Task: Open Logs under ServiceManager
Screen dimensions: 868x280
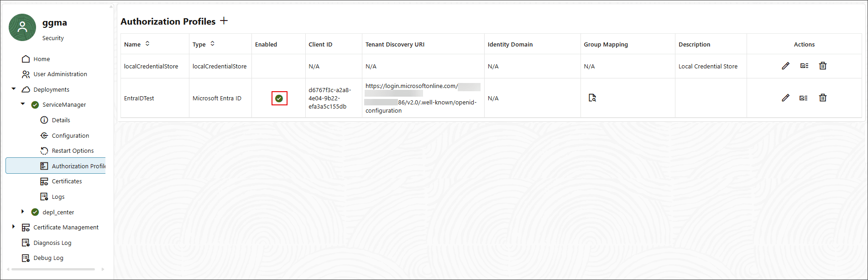Action: [x=58, y=197]
